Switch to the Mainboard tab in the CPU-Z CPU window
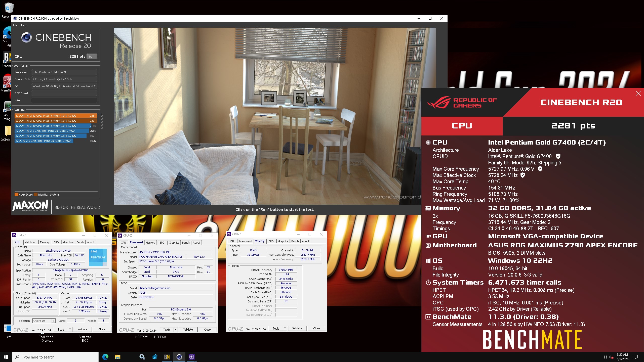Image resolution: width=644 pixels, height=362 pixels. coord(31,242)
